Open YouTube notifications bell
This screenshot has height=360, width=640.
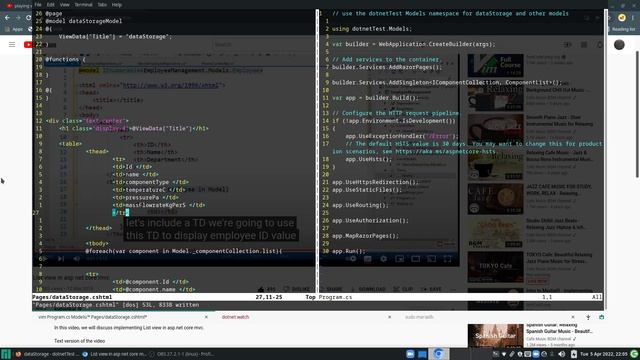point(600,44)
